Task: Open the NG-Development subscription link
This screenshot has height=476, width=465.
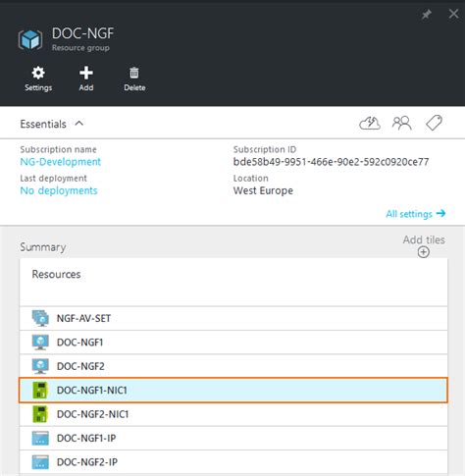Action: [61, 162]
